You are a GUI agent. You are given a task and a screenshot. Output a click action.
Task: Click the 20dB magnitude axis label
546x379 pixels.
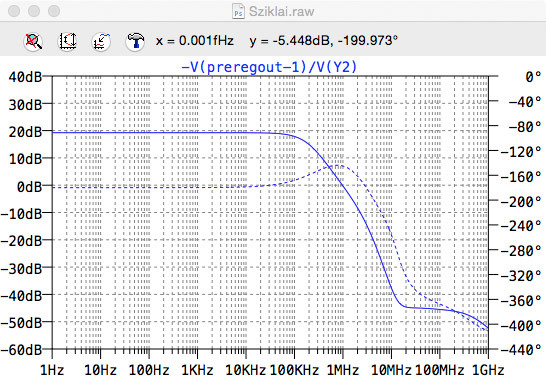tap(25, 132)
